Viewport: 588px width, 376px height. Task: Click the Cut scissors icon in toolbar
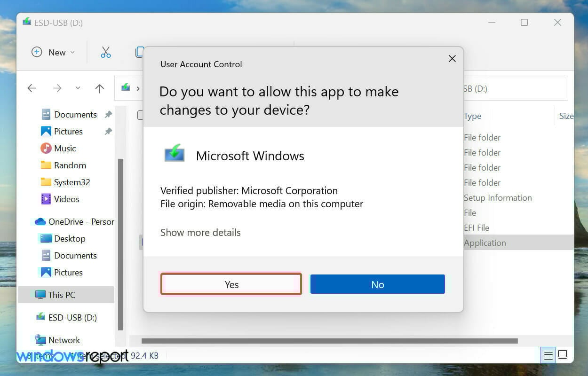coord(106,52)
